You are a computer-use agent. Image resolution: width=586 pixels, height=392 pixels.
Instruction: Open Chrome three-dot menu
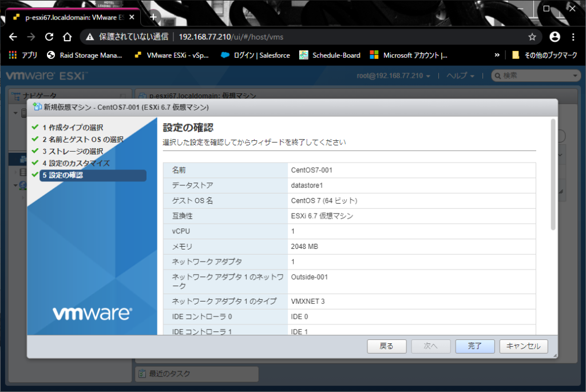click(573, 37)
